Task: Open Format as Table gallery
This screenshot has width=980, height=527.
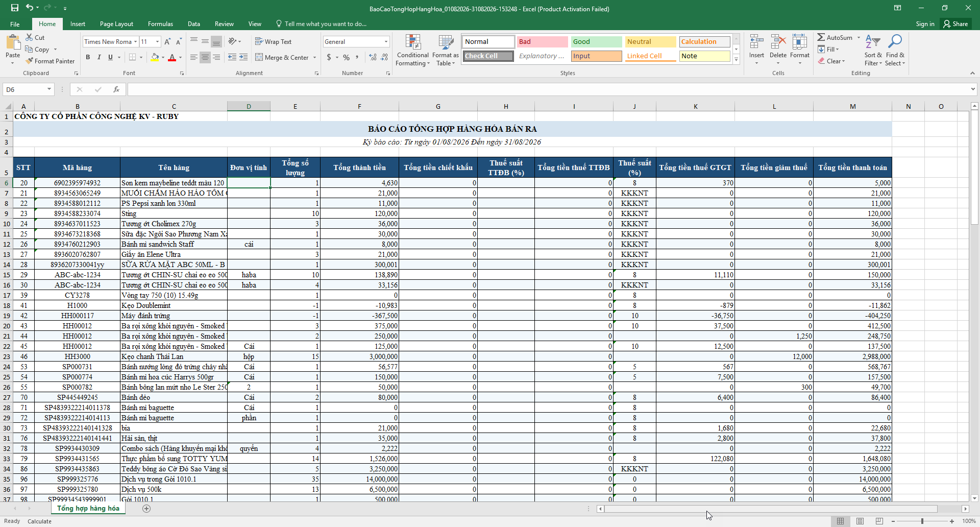Action: [x=446, y=50]
